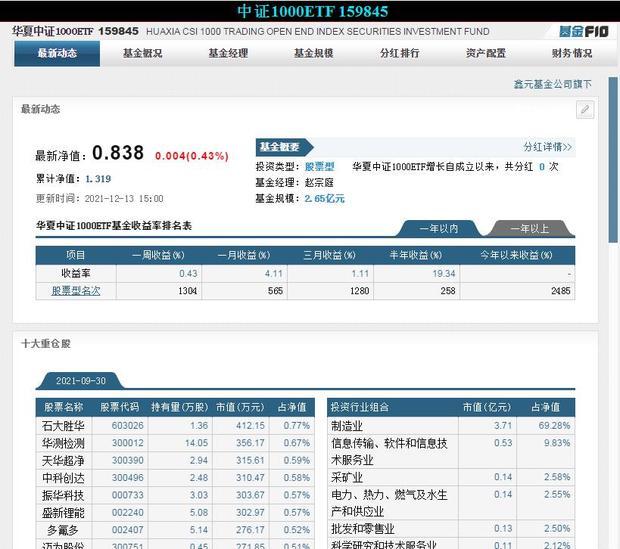Click stock code 002407
The image size is (620, 549).
tap(127, 530)
